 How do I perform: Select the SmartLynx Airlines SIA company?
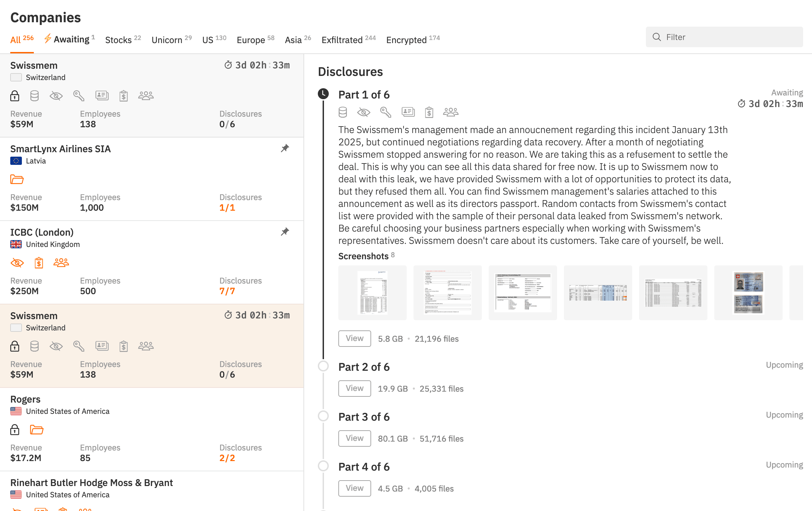152,179
